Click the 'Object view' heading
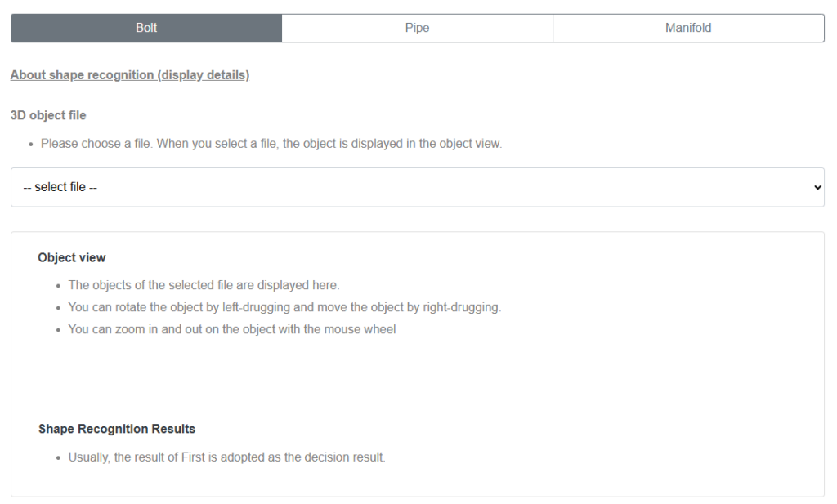 coord(72,257)
